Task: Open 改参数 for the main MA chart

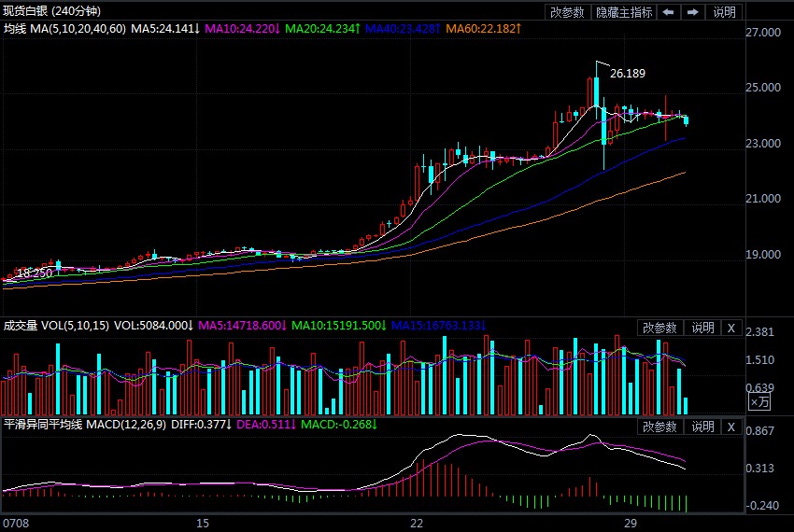Action: (567, 12)
